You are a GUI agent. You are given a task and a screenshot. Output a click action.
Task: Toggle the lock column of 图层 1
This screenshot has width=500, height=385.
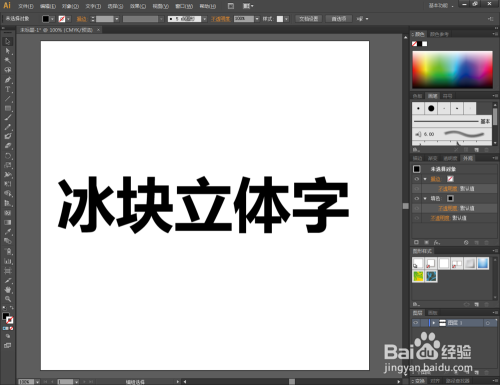424,323
